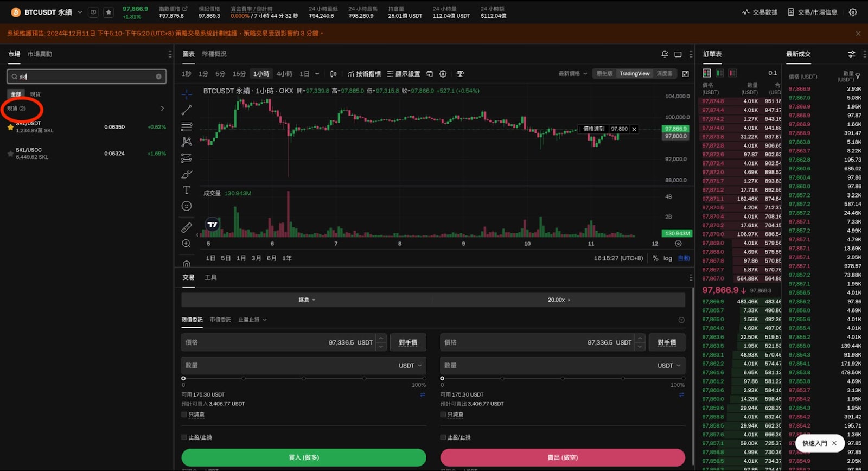
Task: Click buy-side 對手價 button
Action: pos(408,342)
